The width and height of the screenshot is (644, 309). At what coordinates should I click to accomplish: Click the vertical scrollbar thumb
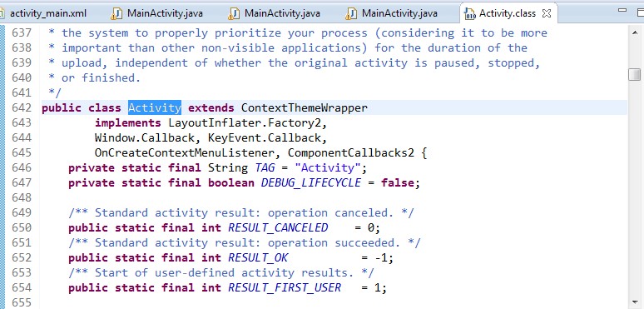[635, 74]
